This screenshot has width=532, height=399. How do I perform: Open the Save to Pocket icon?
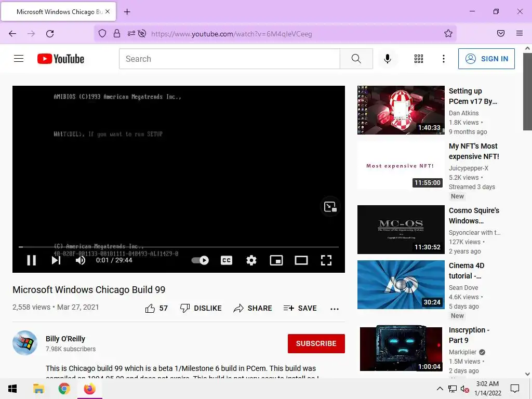500,33
